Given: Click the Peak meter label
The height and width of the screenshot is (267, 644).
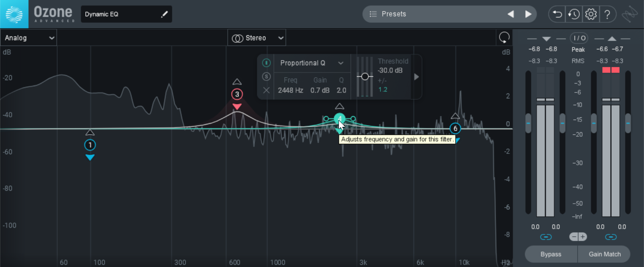Looking at the screenshot, I should pos(578,49).
